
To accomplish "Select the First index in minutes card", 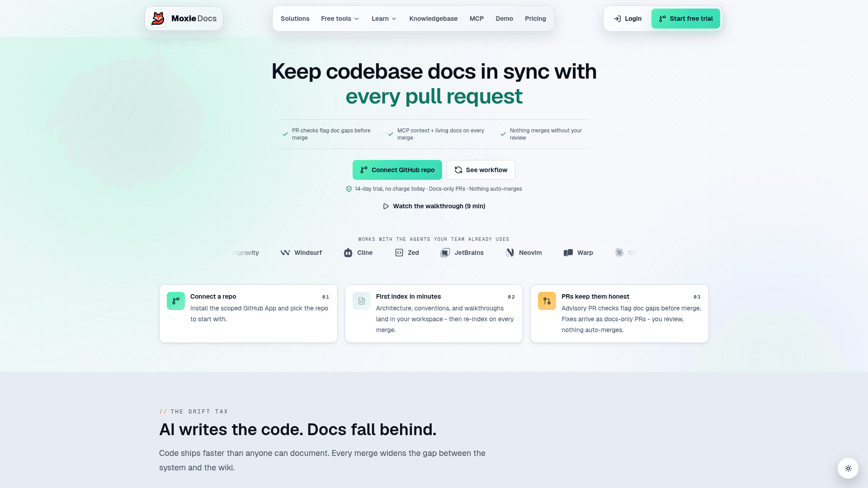I will point(434,314).
